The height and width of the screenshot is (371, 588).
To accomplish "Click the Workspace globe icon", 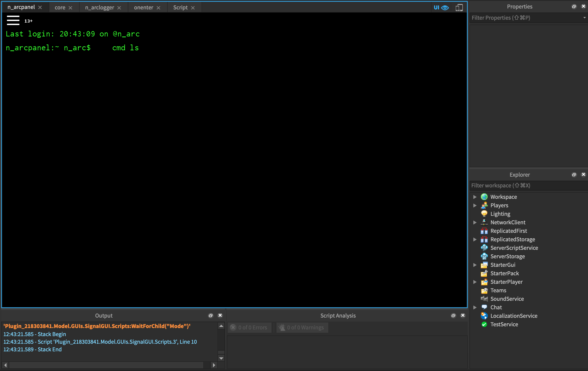I will click(484, 197).
